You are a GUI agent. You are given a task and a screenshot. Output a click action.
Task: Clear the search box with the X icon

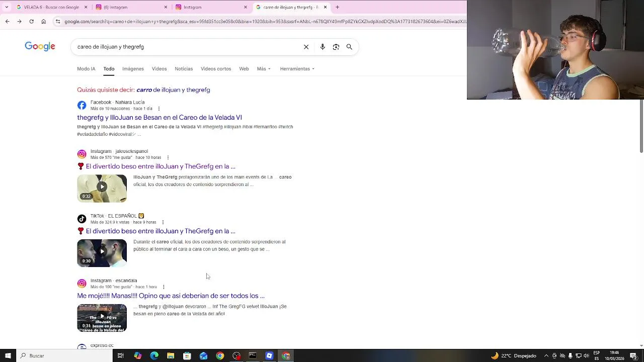click(306, 47)
